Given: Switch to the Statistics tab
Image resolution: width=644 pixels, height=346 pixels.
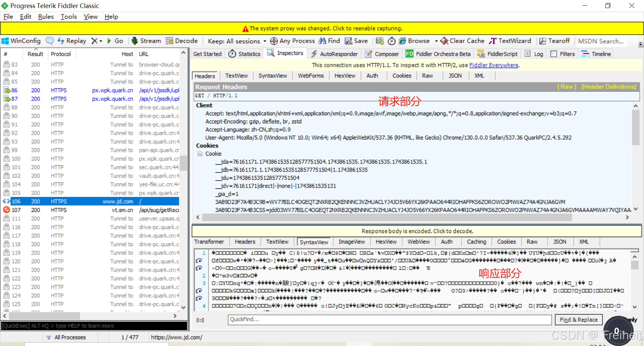Looking at the screenshot, I should (x=244, y=54).
